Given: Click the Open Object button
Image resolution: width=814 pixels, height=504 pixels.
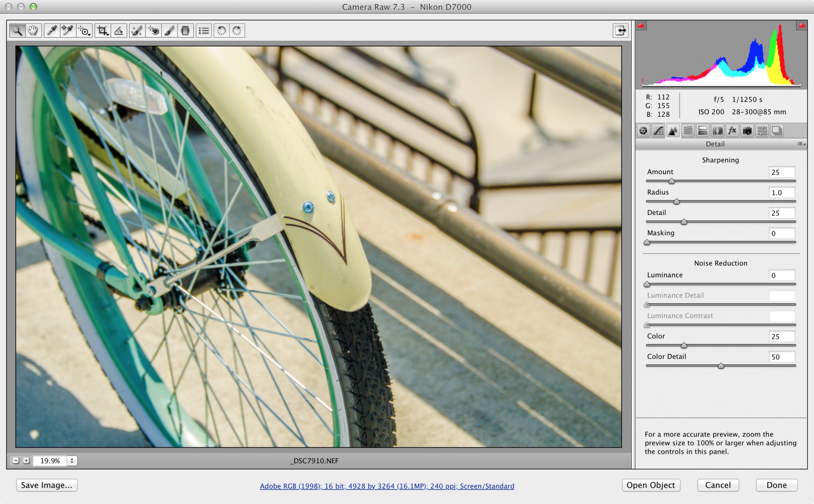Looking at the screenshot, I should pos(651,485).
